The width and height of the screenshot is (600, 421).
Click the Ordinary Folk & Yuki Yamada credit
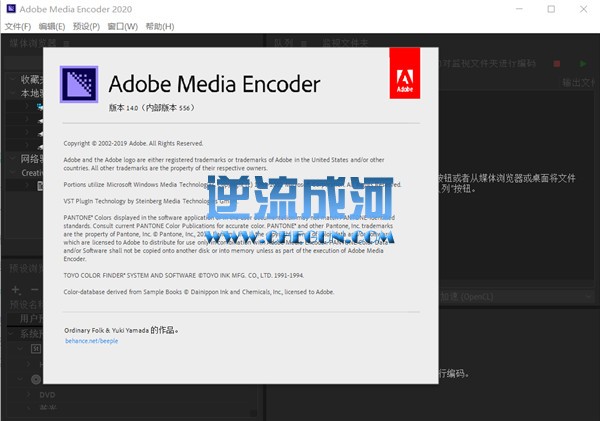point(121,330)
